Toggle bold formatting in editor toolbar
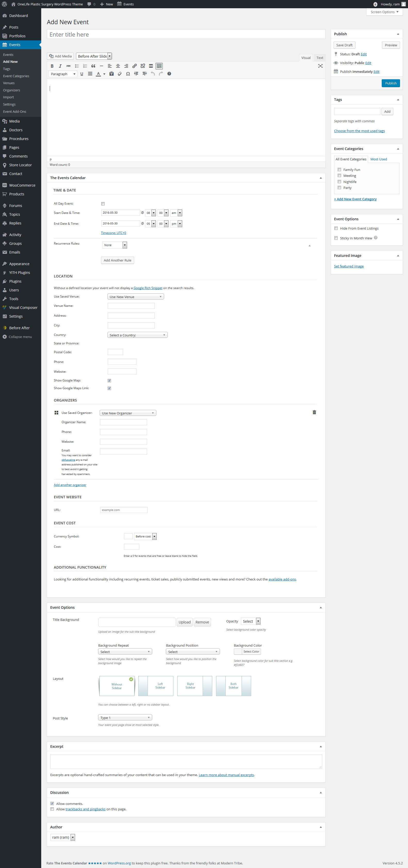The image size is (408, 868). tap(52, 66)
